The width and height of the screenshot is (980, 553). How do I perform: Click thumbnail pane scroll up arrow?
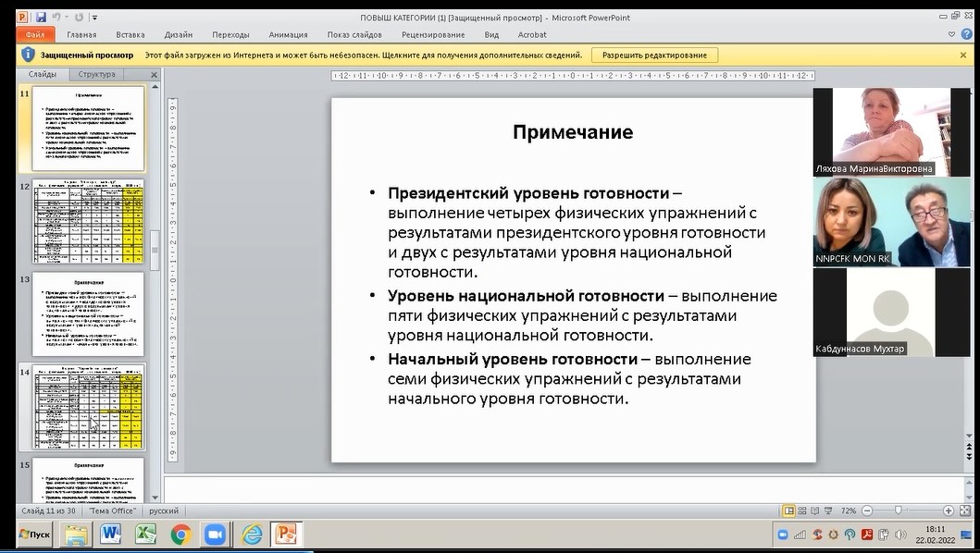[155, 86]
